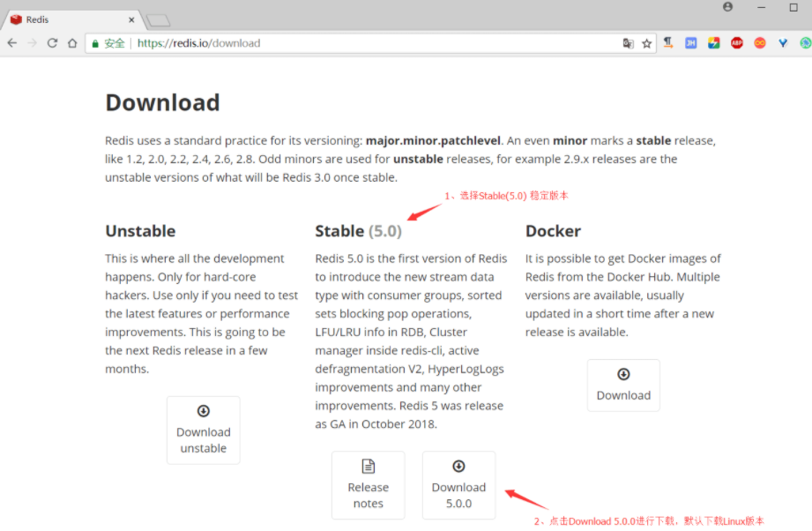Minimize the browser window
The height and width of the screenshot is (531, 812).
(761, 7)
